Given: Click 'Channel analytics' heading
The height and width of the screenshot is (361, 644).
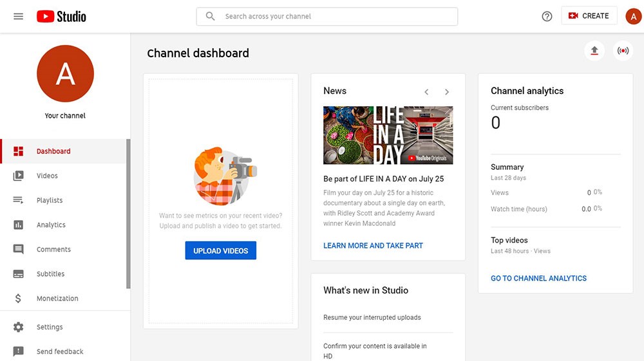Looking at the screenshot, I should (x=527, y=91).
